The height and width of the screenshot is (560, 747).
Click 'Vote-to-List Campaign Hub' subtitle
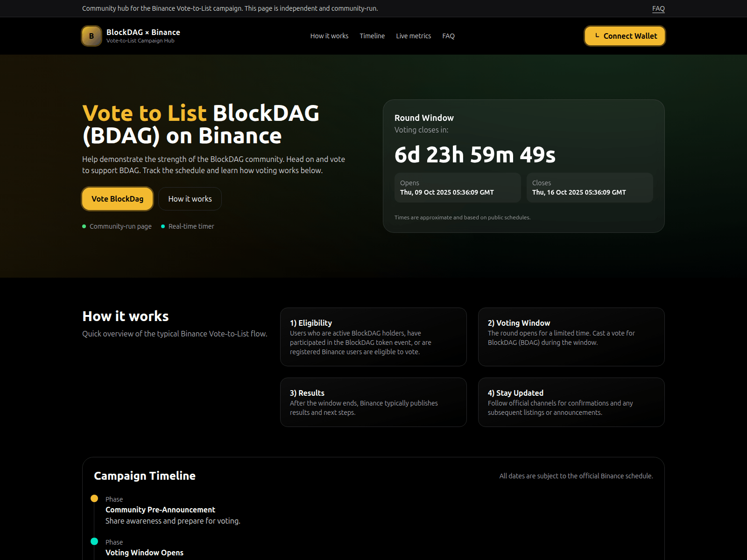click(140, 41)
